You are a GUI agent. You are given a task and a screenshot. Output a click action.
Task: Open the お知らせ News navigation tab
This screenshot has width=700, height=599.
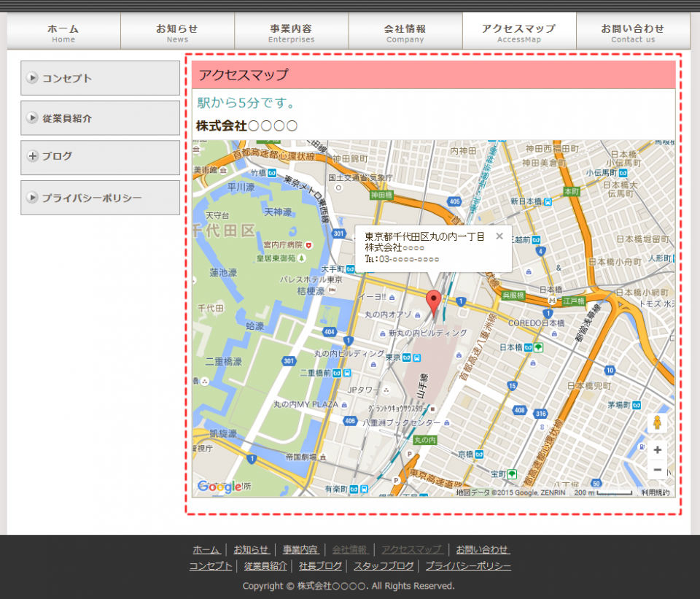tap(177, 31)
